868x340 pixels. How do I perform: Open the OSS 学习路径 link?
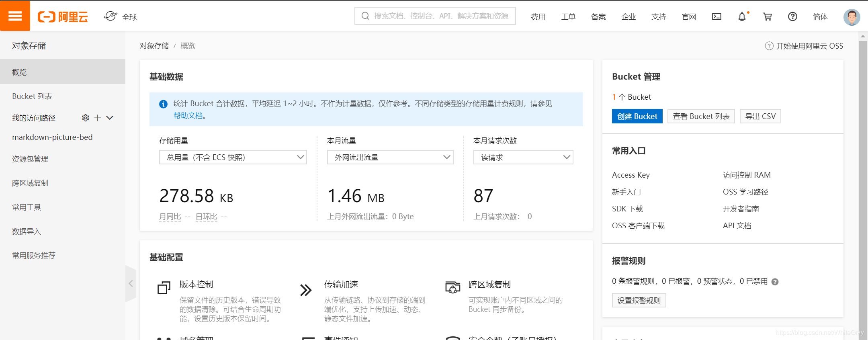[745, 192]
